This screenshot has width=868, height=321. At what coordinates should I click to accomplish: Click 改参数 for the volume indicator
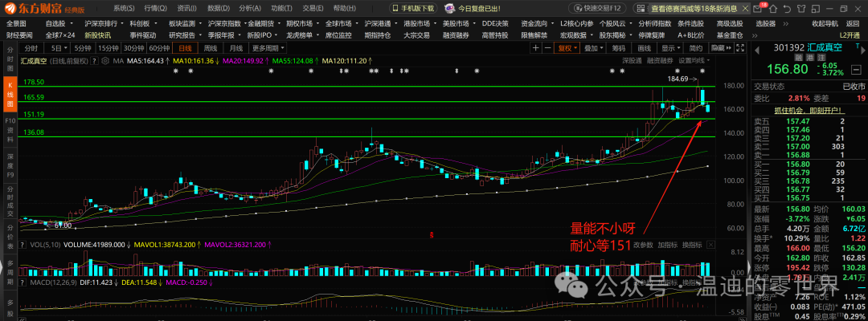coord(643,245)
